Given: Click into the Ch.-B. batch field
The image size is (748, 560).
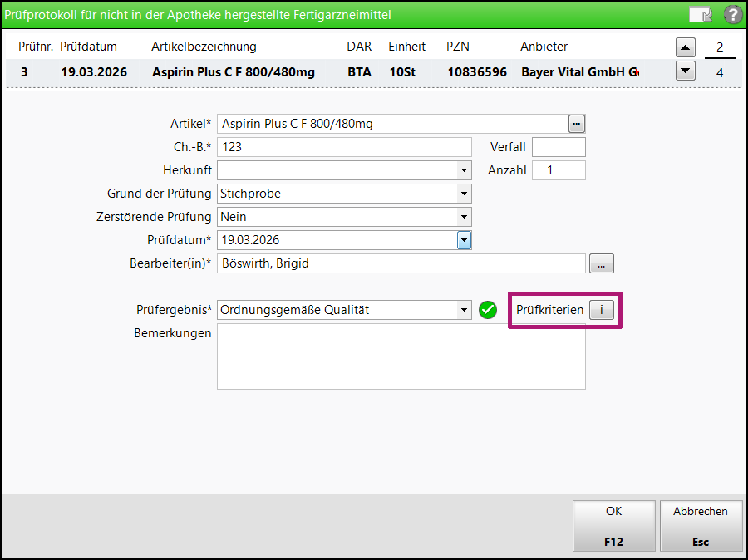Looking at the screenshot, I should (x=343, y=147).
